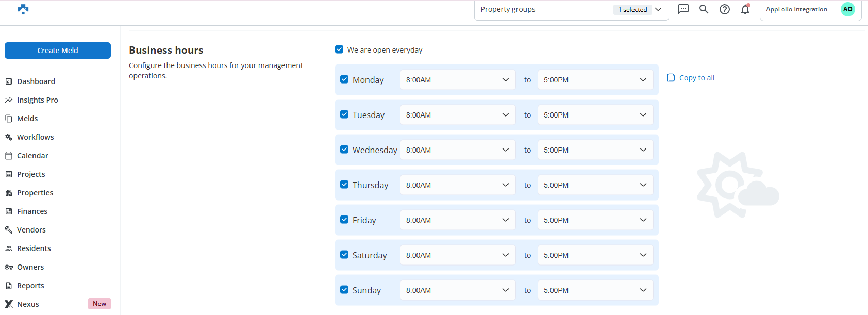Click the Copy to all clipboard icon
Viewport: 868px width, 315px height.
[x=671, y=78]
